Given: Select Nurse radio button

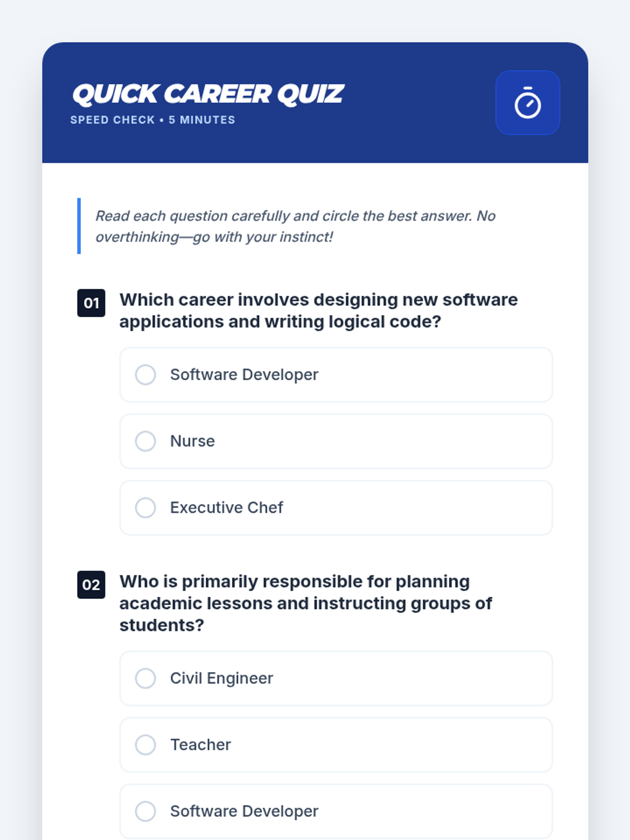Looking at the screenshot, I should 145,442.
